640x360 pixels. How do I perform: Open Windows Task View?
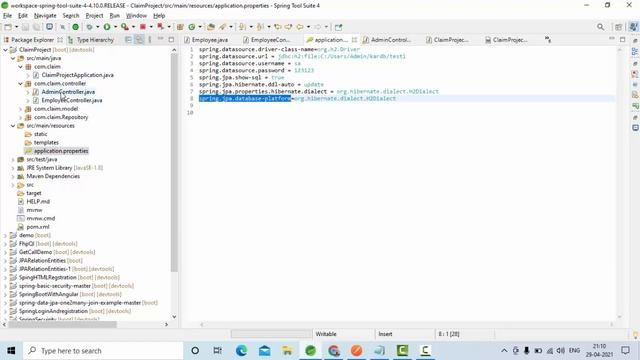[218, 350]
